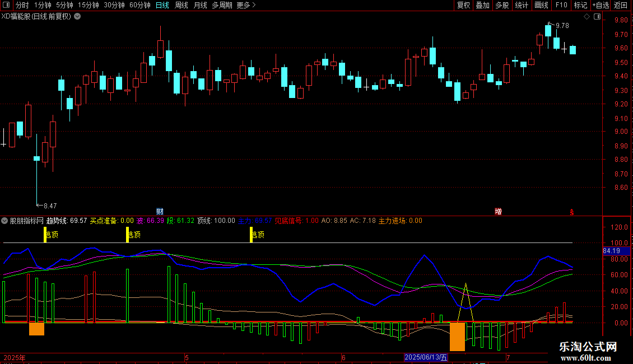Click the 2025年 label on time axis
Screen dimensions: 633x364
15,357
